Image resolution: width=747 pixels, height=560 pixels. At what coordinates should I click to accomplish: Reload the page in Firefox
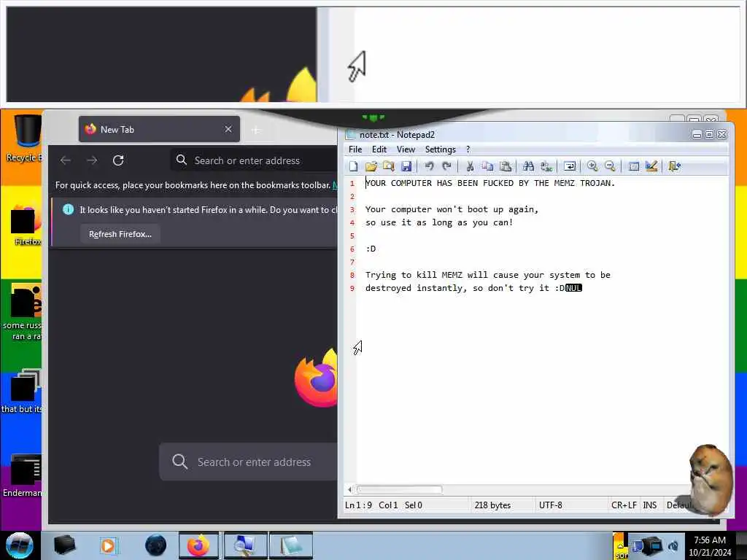click(118, 160)
